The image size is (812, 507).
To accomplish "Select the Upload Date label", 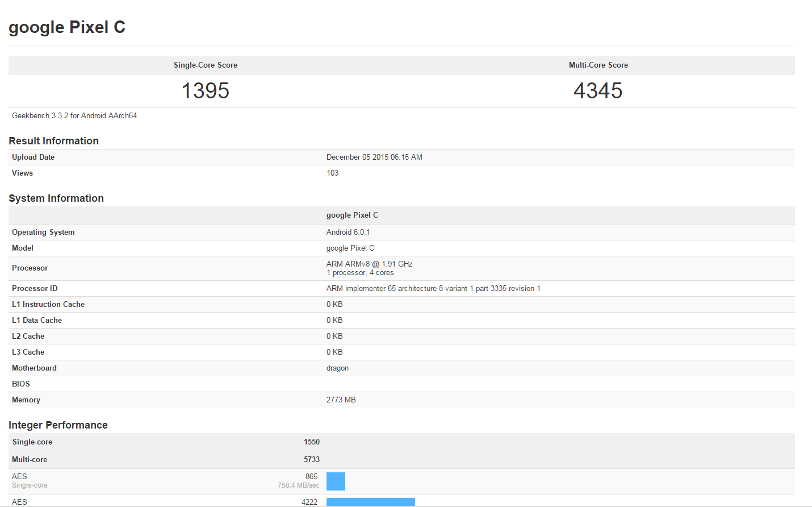I will [x=34, y=157].
